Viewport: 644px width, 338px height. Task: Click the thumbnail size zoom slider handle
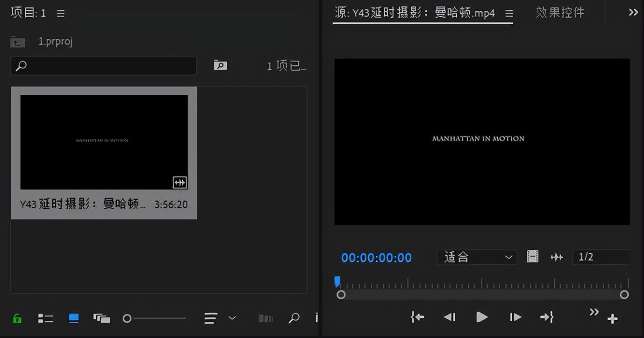pos(127,318)
